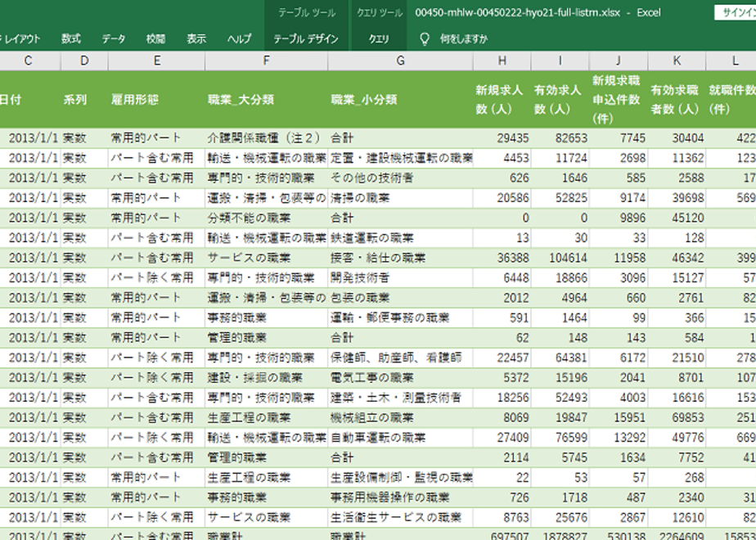Screen dimensions: 756x540
Task: Select column D header
Action: point(84,61)
